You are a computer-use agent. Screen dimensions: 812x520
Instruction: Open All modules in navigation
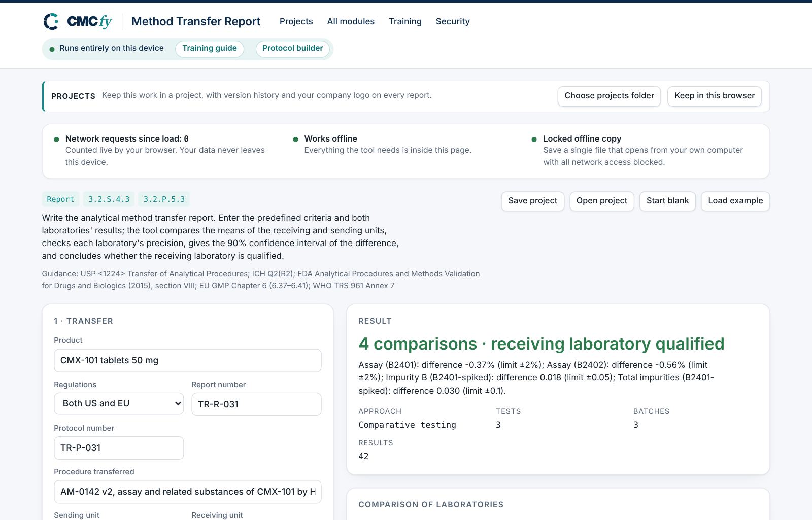(x=351, y=21)
